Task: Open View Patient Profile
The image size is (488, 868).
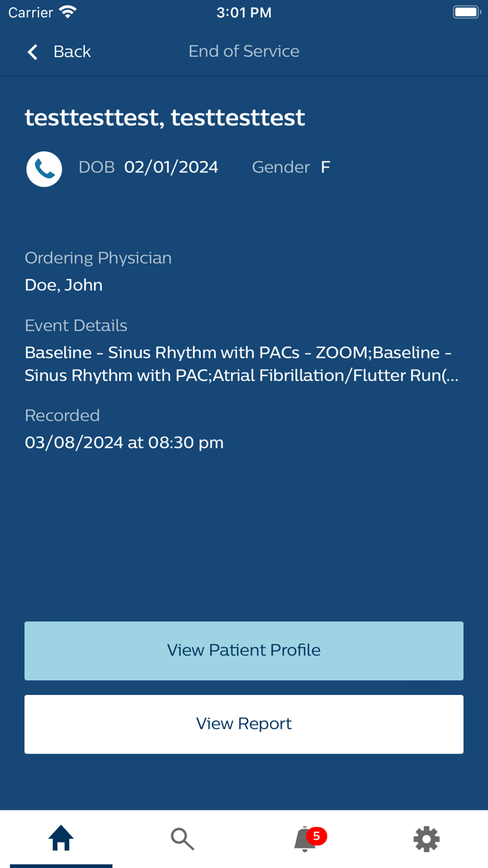Action: coord(243,650)
